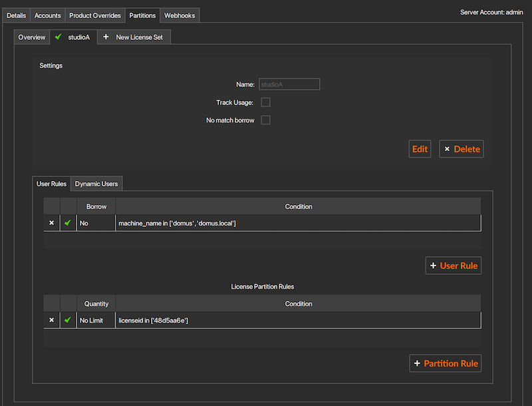Click the Name field containing studioA
Screen dimensions: 532x406
coord(289,85)
